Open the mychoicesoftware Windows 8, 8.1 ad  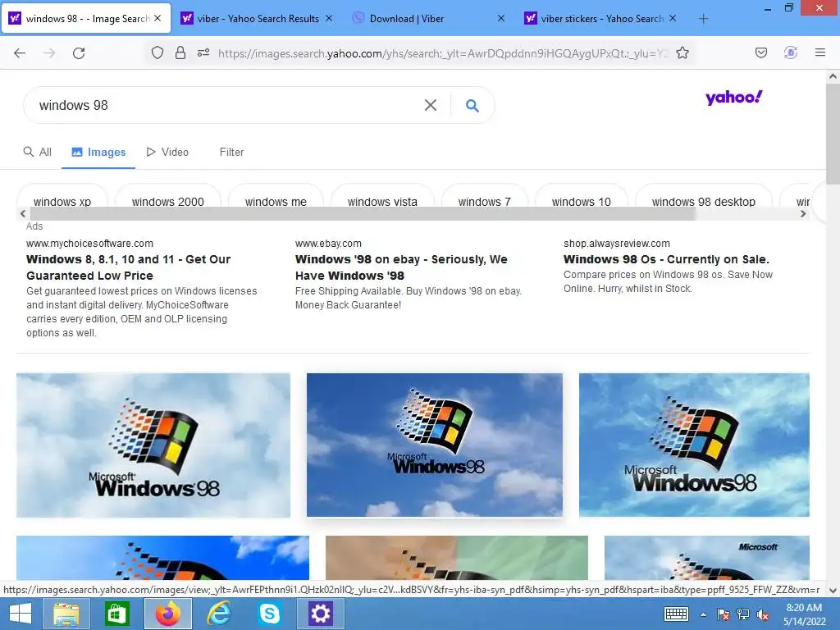(x=129, y=267)
